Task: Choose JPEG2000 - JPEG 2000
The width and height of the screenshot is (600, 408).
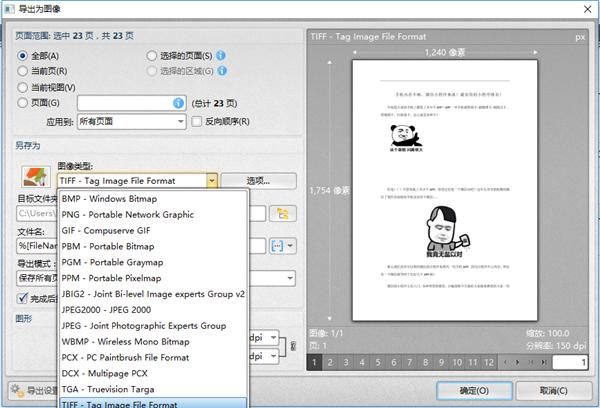Action: (x=153, y=310)
